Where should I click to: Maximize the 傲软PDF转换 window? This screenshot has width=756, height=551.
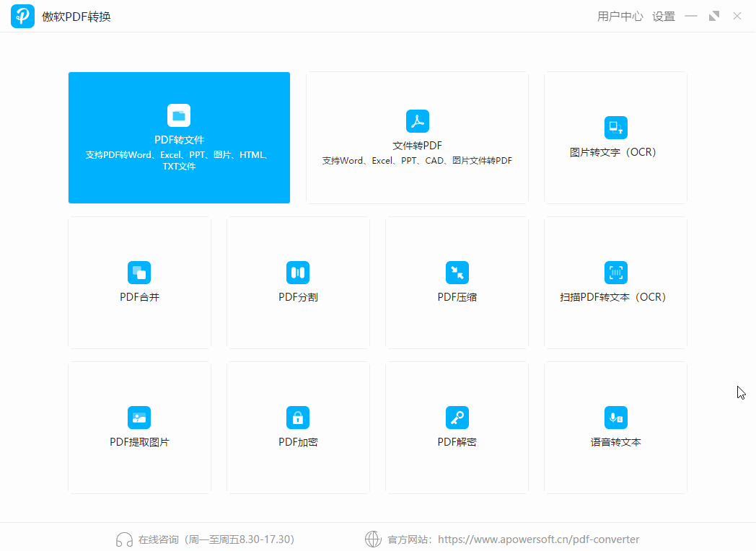714,16
